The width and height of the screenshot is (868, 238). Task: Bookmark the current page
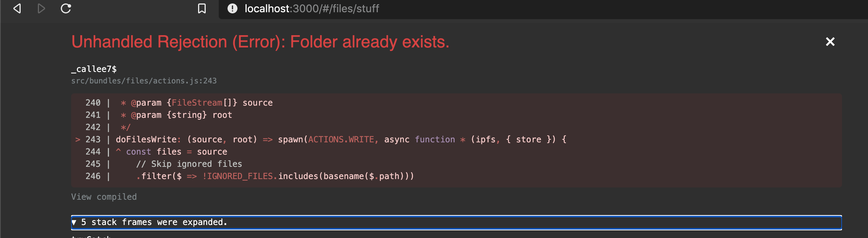point(202,8)
